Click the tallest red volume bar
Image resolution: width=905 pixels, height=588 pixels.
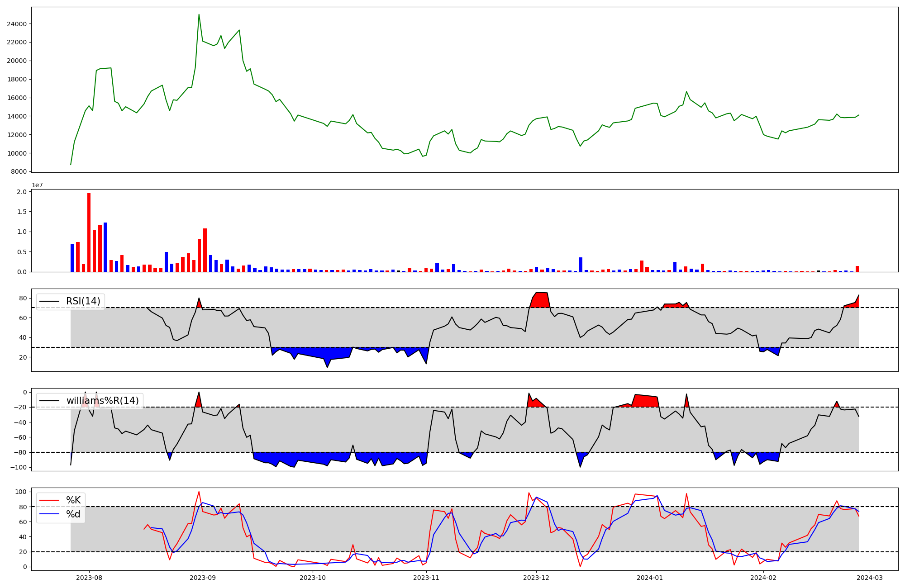point(89,233)
